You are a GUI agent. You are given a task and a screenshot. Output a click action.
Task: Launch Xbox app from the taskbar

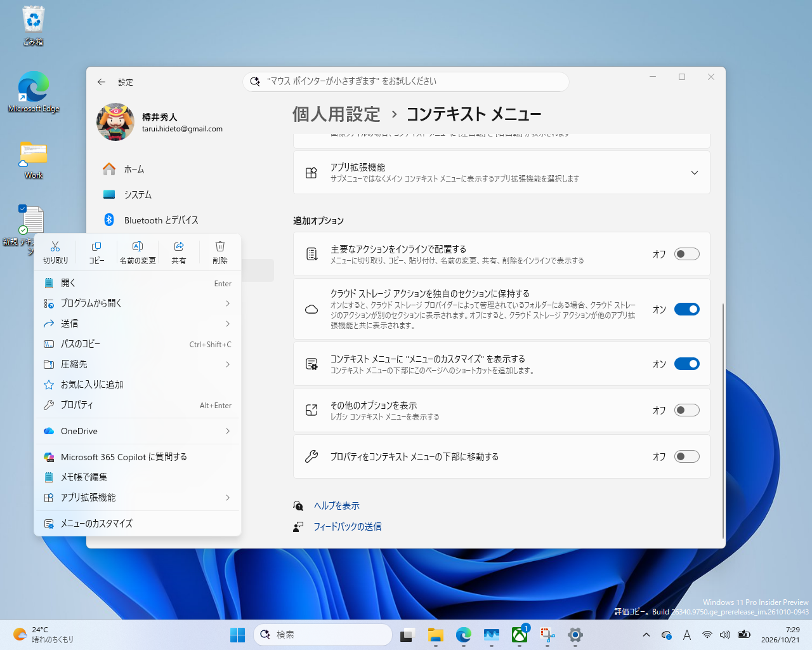(520, 635)
